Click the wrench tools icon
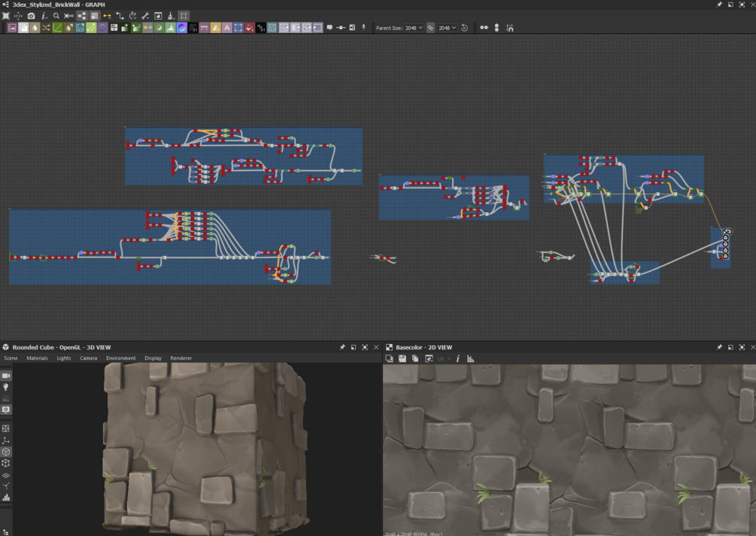The image size is (756, 536). (x=145, y=16)
